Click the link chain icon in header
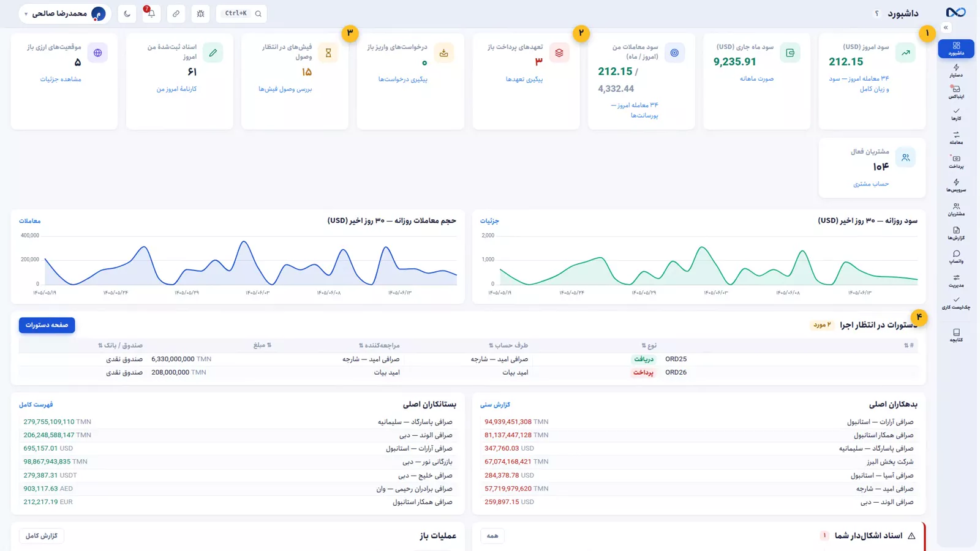Image resolution: width=980 pixels, height=551 pixels. (176, 13)
